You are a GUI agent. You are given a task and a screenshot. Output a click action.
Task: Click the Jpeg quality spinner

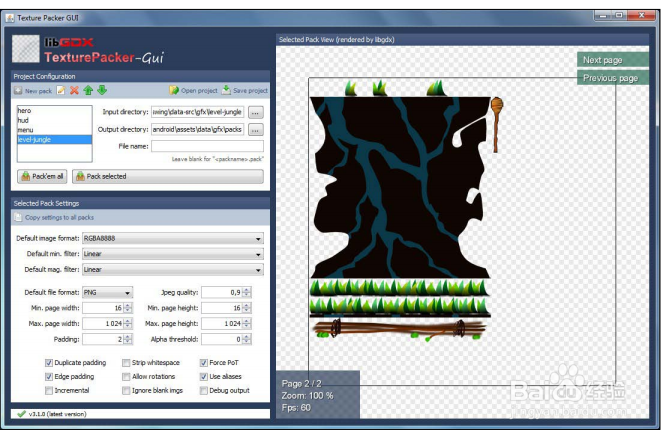226,293
